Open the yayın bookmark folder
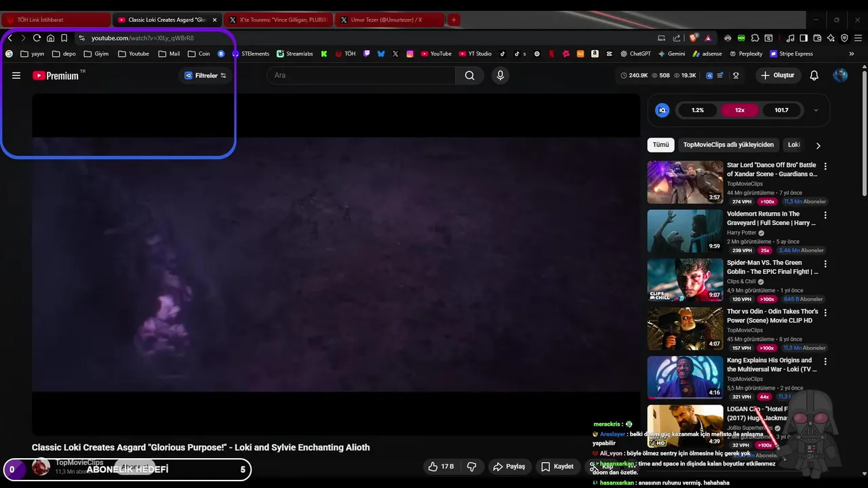 click(x=32, y=54)
